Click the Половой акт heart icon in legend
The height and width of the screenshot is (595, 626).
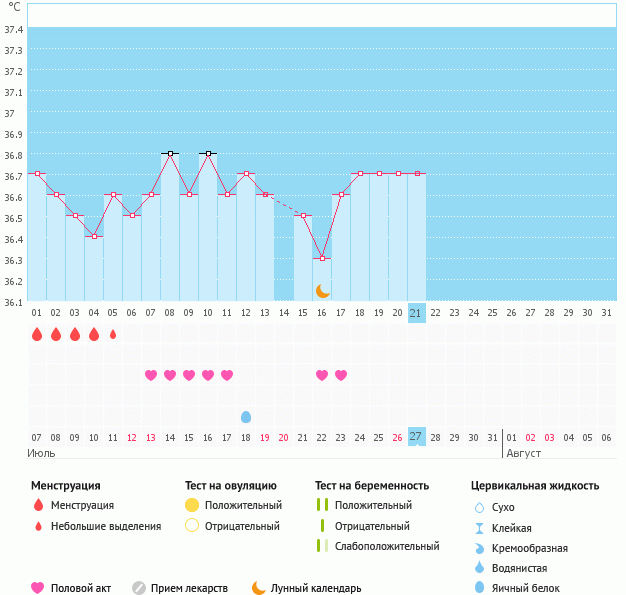click(x=38, y=588)
